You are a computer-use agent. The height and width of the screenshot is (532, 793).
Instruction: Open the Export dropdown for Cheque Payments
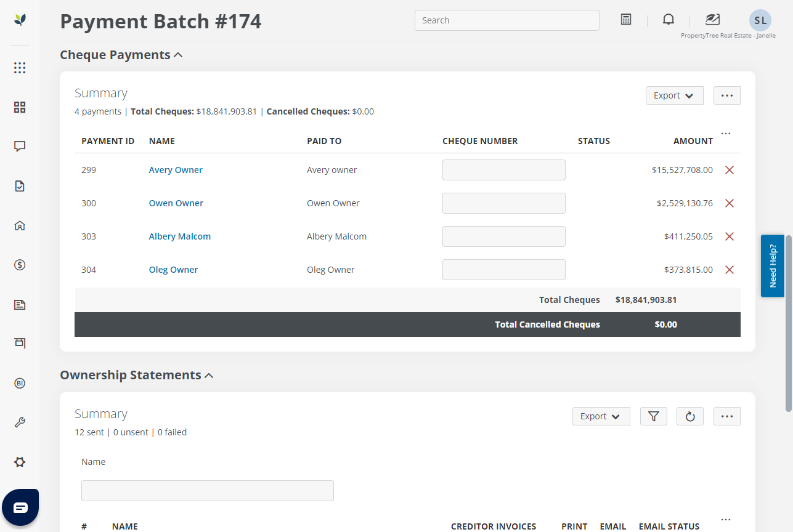coord(675,95)
